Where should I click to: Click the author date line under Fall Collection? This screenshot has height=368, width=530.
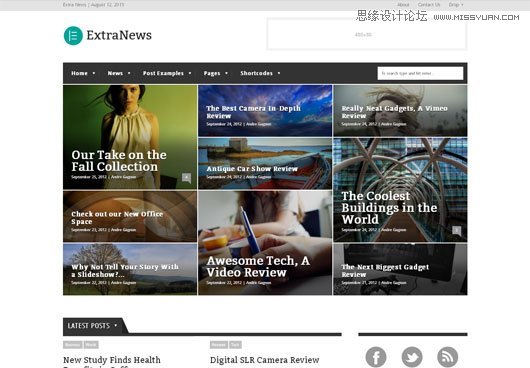pyautogui.click(x=103, y=177)
